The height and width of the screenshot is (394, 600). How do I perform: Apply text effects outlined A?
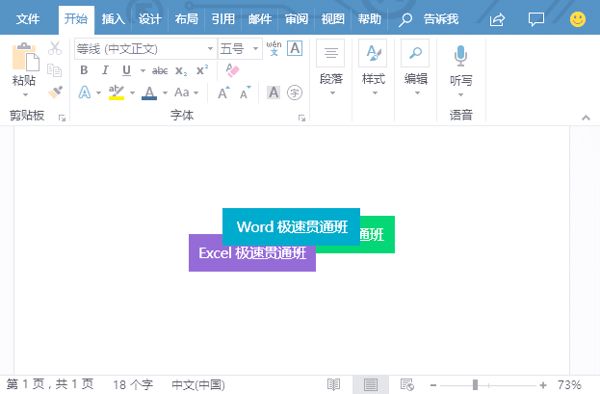pos(85,92)
